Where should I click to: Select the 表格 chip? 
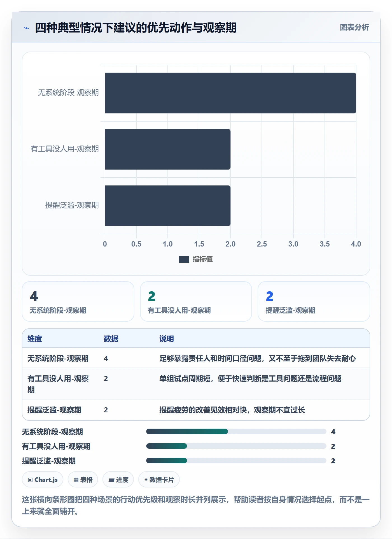click(83, 479)
